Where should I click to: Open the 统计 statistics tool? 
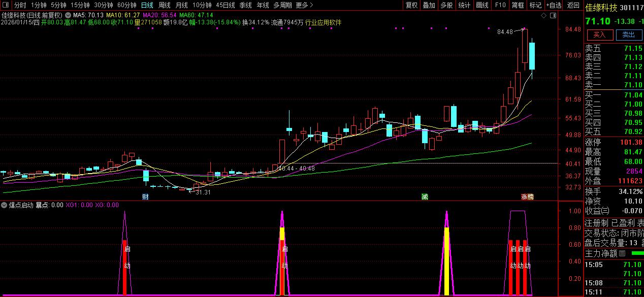[464, 5]
